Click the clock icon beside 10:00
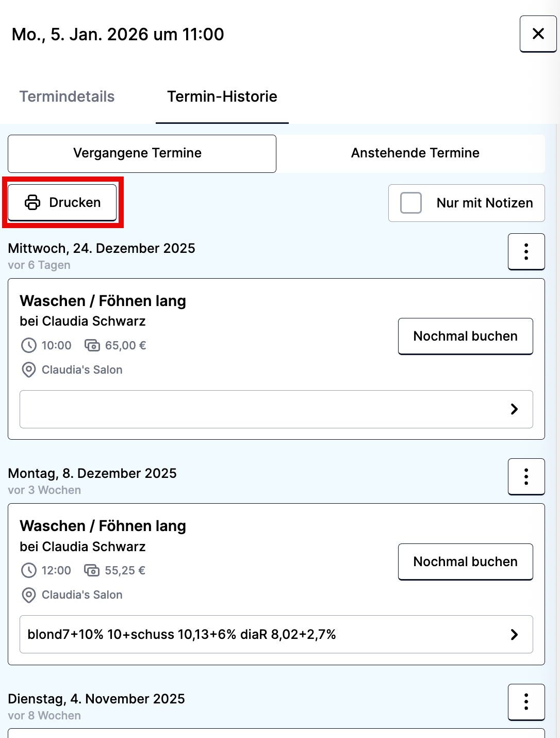Screen dimensions: 560x738 pyautogui.click(x=29, y=345)
